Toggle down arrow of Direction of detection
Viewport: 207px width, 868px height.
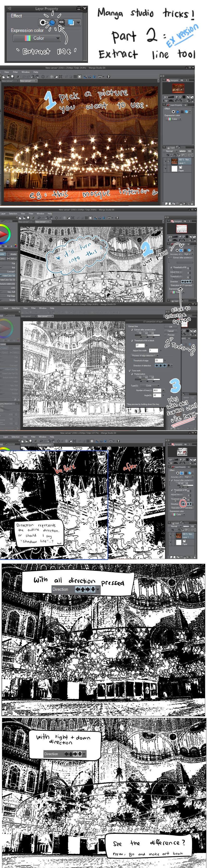pos(169,366)
